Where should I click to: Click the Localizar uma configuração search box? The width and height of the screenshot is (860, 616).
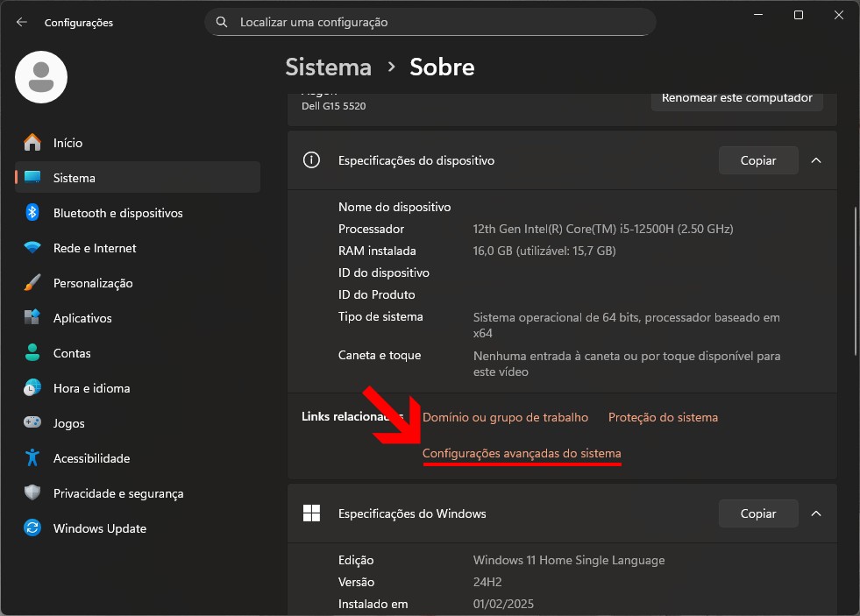tap(430, 22)
